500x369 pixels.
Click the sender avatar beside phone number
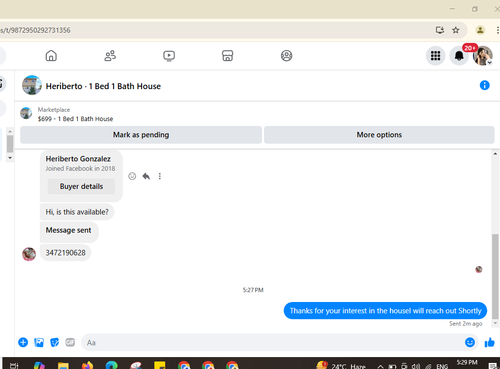click(x=29, y=254)
